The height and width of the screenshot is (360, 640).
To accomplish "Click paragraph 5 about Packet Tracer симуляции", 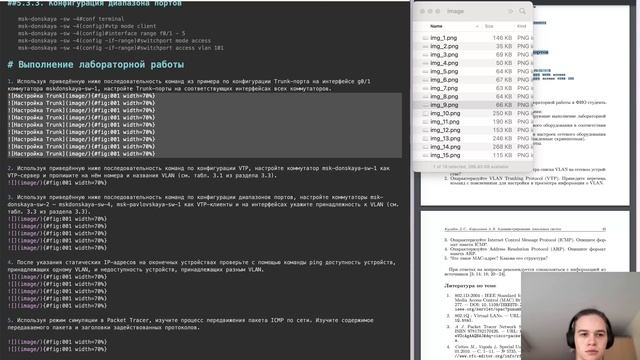I will click(190, 324).
